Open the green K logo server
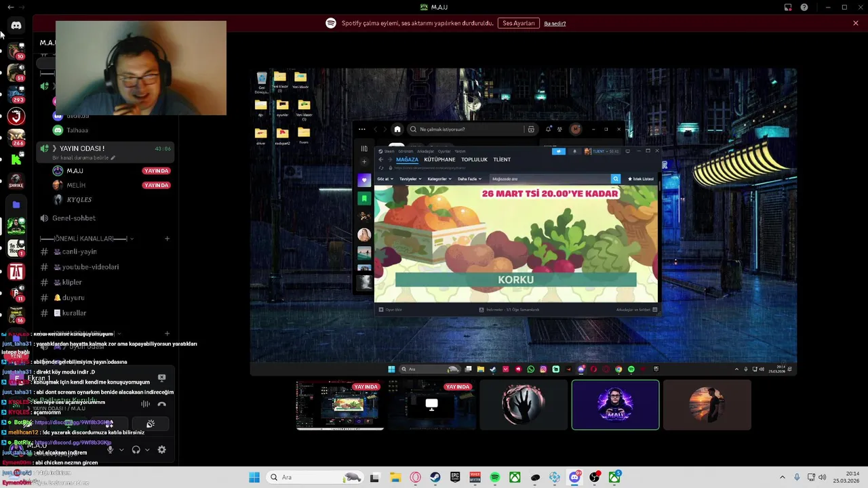This screenshot has width=868, height=488. coord(16,160)
